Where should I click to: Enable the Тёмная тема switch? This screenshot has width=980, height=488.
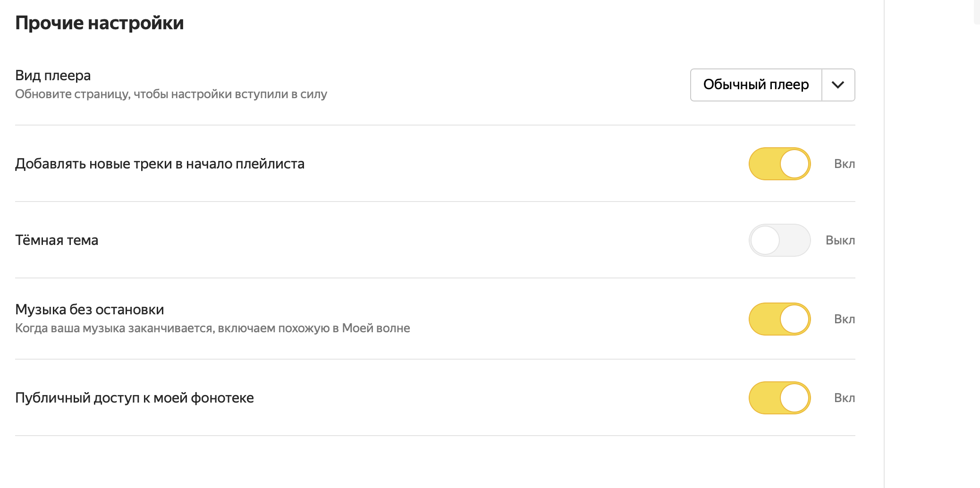(x=779, y=240)
